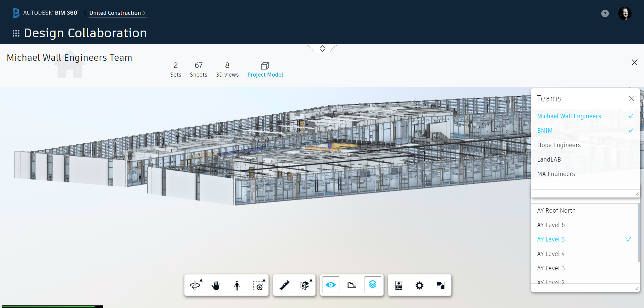Screen dimensions: 644x308
Task: Uncheck the BNIM team
Action: click(x=585, y=131)
